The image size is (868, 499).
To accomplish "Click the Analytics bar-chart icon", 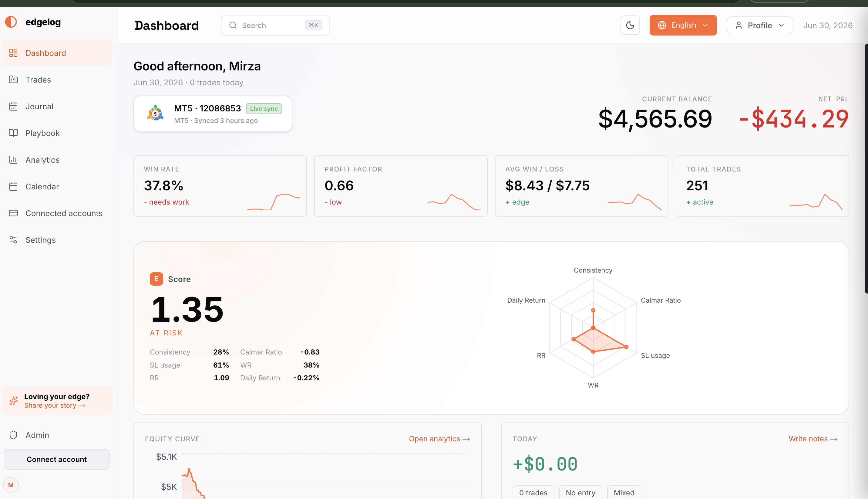I will coord(13,160).
